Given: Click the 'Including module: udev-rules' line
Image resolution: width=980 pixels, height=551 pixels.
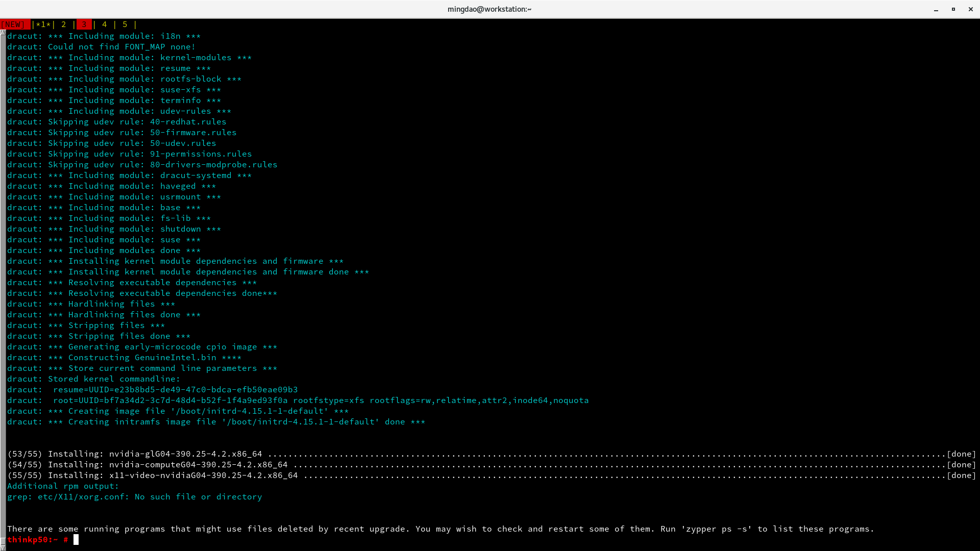Looking at the screenshot, I should click(119, 111).
